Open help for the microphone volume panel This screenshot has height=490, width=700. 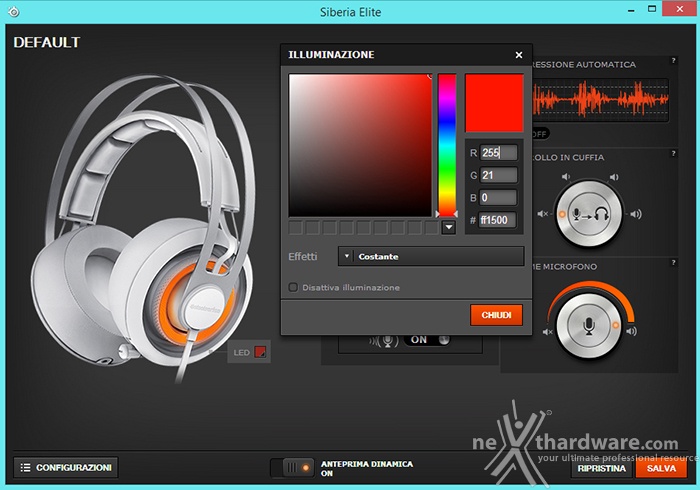coord(673,262)
